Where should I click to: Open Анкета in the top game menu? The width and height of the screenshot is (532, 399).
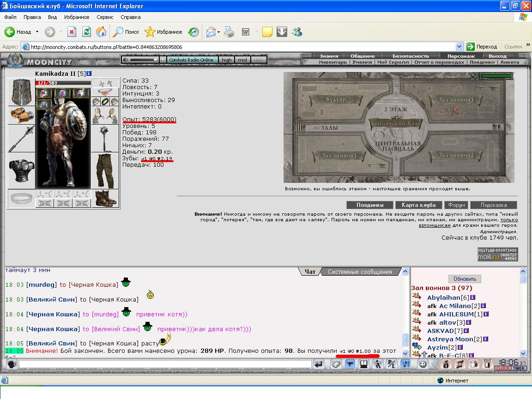coord(510,62)
